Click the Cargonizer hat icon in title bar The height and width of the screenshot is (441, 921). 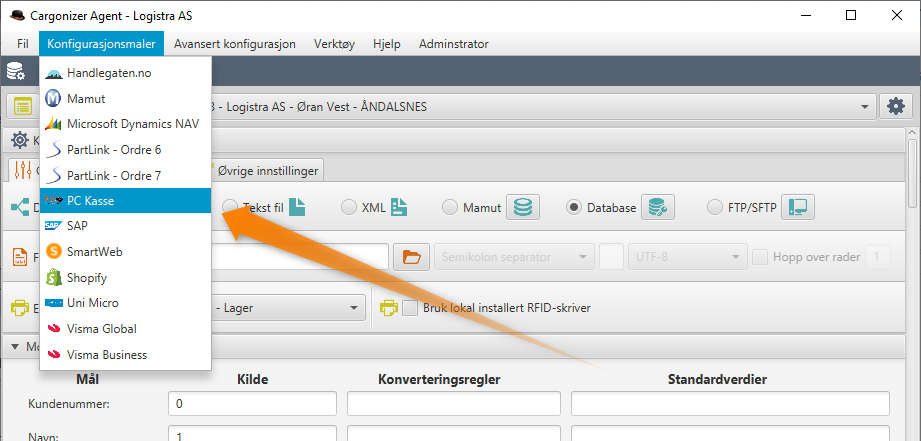click(16, 16)
